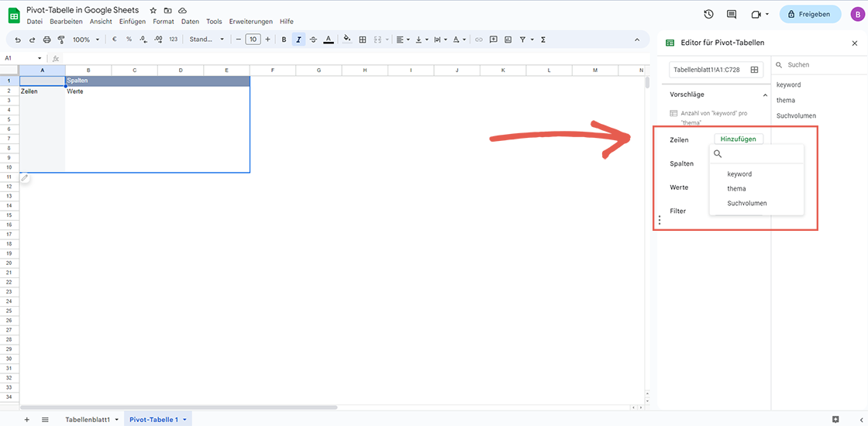Open the Bearbeiten menu

66,22
